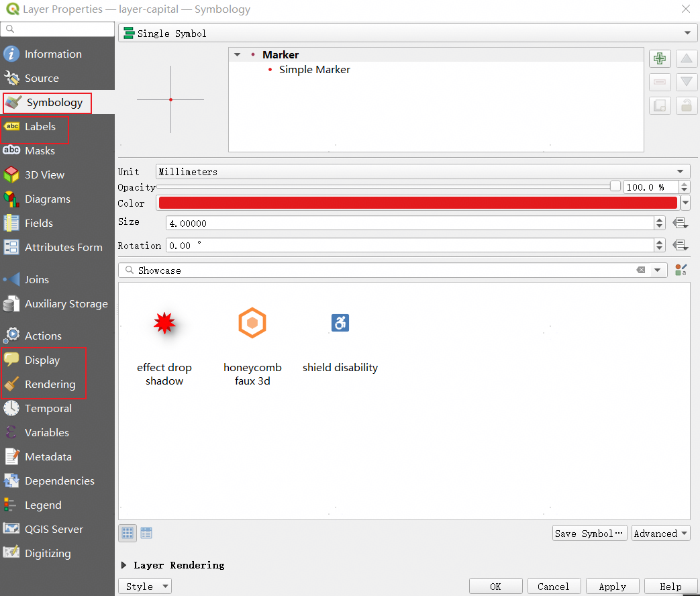Open the data-defined override for Rotation
700x596 pixels.
(x=681, y=246)
